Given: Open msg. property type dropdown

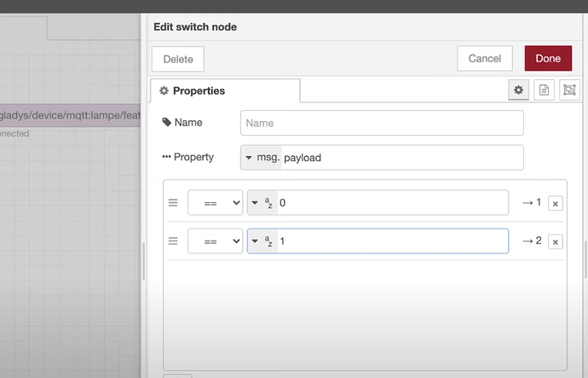Looking at the screenshot, I should click(x=262, y=157).
